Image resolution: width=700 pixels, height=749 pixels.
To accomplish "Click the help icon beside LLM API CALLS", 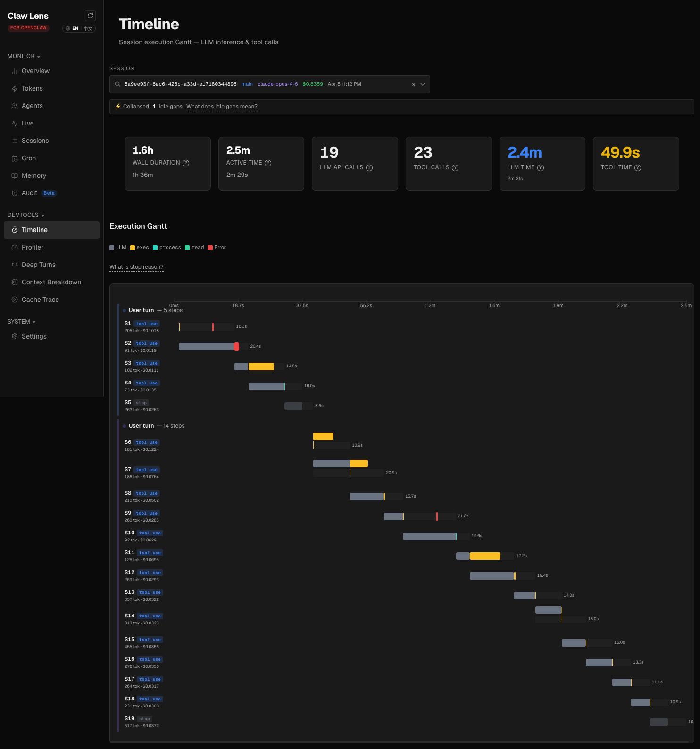I will [369, 168].
